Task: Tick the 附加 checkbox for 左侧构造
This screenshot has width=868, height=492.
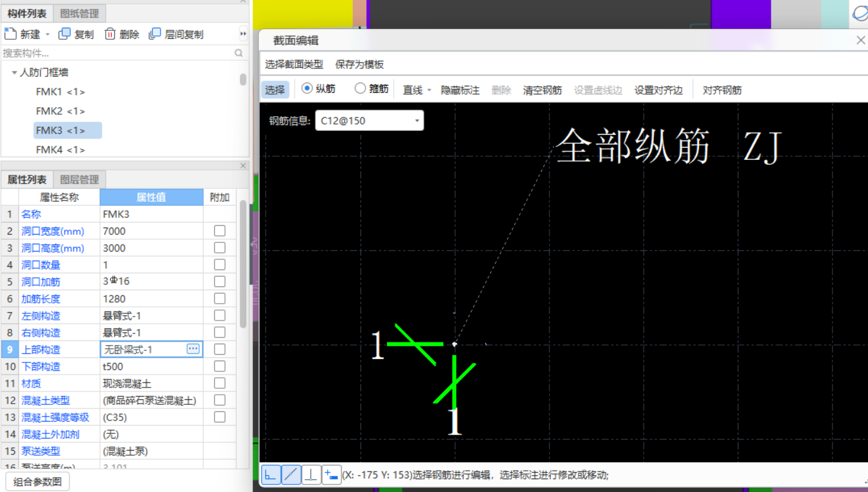Action: [220, 315]
